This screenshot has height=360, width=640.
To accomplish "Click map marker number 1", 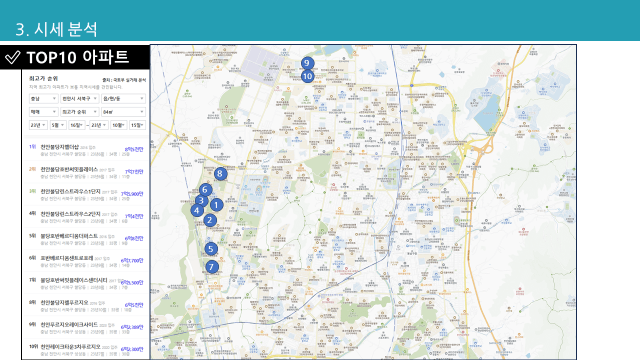I will (216, 205).
